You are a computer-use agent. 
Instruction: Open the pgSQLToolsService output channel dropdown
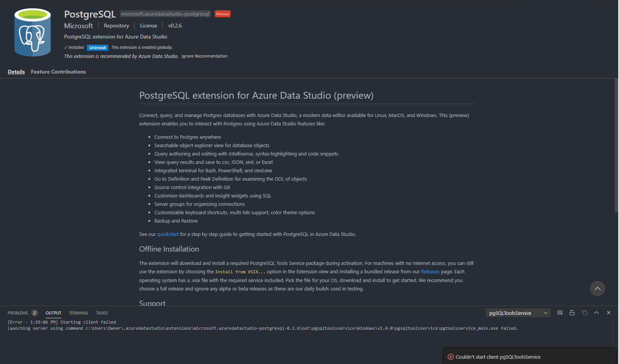tap(518, 313)
